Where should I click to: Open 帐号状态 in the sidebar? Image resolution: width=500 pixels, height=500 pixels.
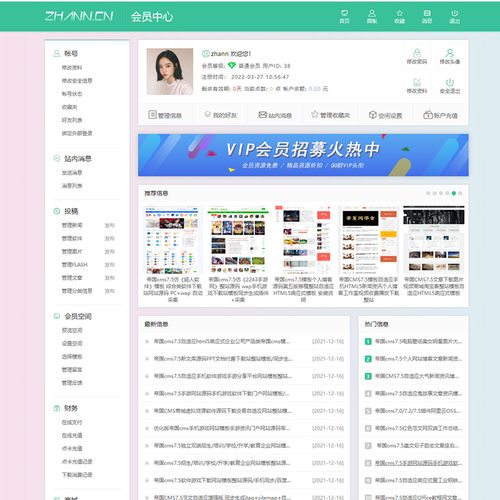72,94
